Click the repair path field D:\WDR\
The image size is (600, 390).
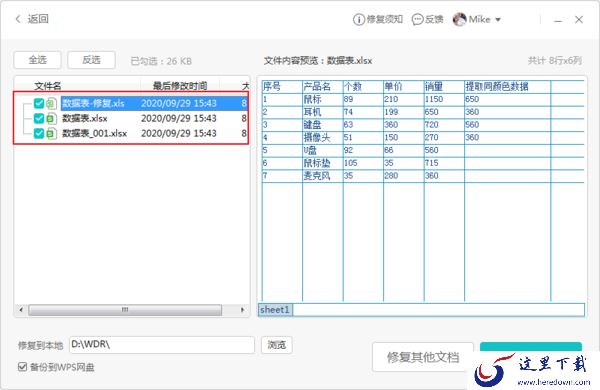(x=162, y=345)
